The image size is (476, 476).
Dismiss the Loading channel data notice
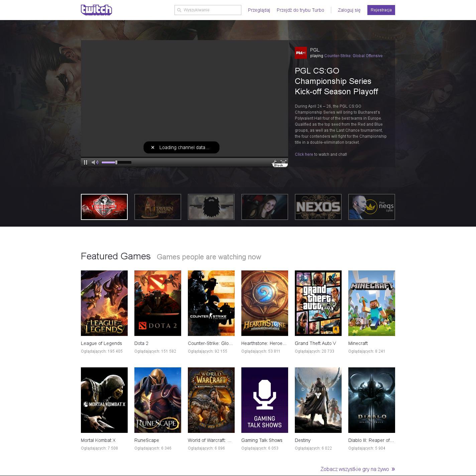click(x=153, y=147)
